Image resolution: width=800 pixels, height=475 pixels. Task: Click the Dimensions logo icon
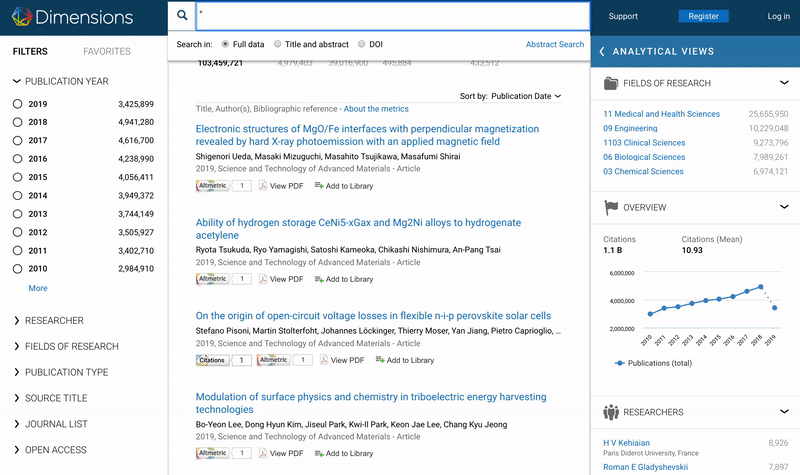pyautogui.click(x=18, y=16)
